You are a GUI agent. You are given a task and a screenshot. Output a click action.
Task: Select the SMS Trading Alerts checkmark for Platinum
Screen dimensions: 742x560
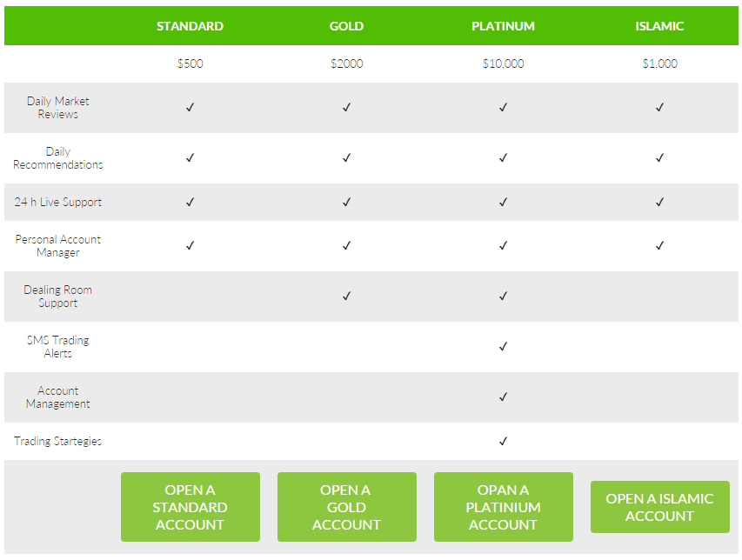point(503,346)
